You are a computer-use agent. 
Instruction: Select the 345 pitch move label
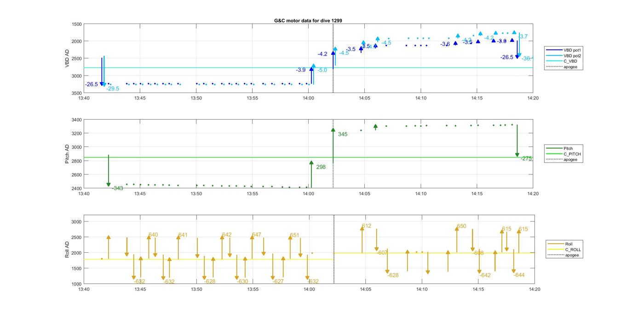point(343,134)
